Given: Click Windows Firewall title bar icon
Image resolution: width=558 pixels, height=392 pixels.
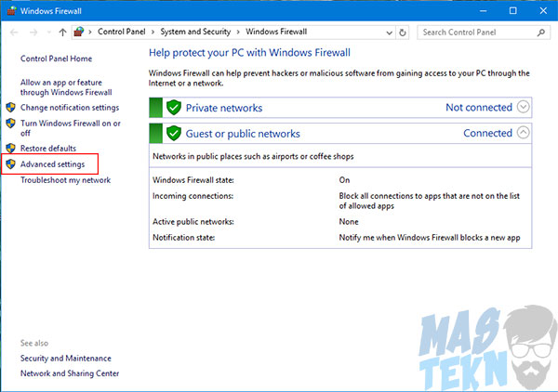Looking at the screenshot, I should click(11, 10).
